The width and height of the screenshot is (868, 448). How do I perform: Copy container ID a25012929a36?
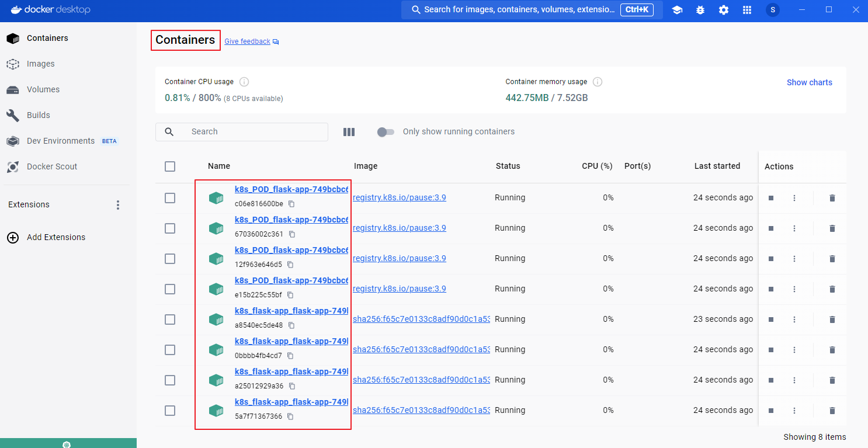[292, 386]
